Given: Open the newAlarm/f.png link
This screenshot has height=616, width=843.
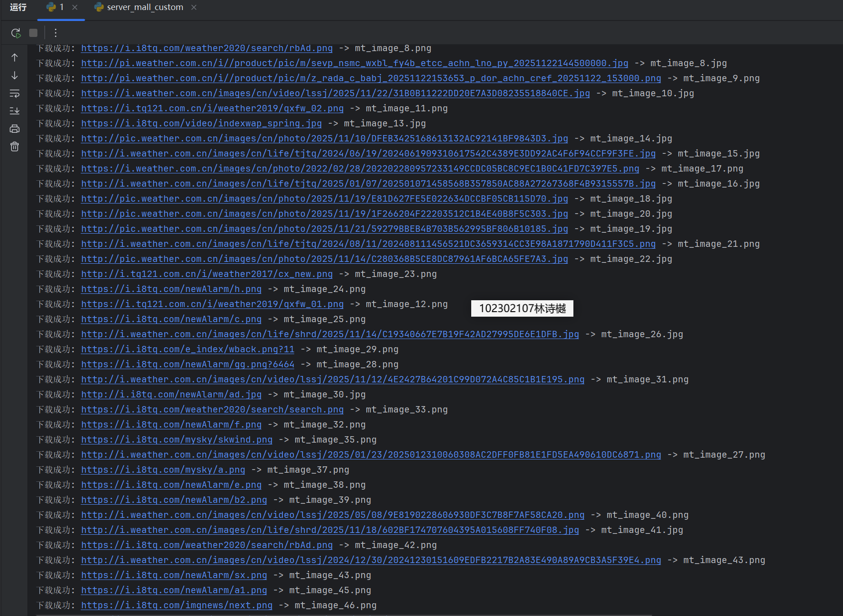Looking at the screenshot, I should 171,425.
